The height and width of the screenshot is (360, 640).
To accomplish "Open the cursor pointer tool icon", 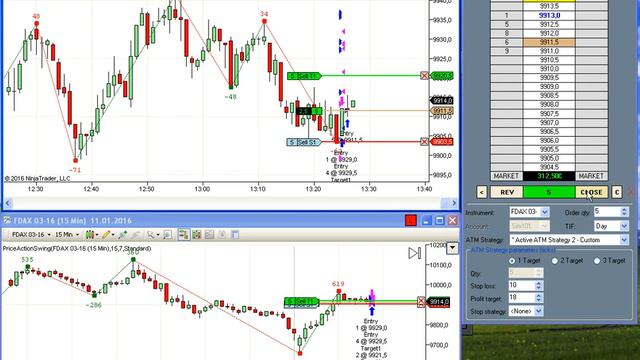I will tap(151, 235).
